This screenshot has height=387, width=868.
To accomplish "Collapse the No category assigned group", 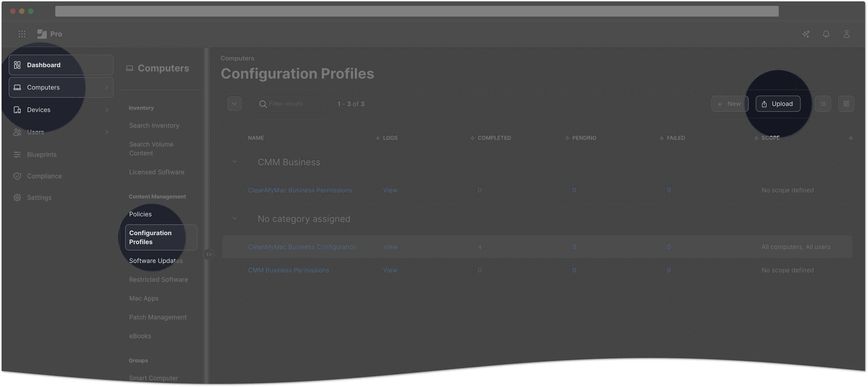I will [234, 218].
